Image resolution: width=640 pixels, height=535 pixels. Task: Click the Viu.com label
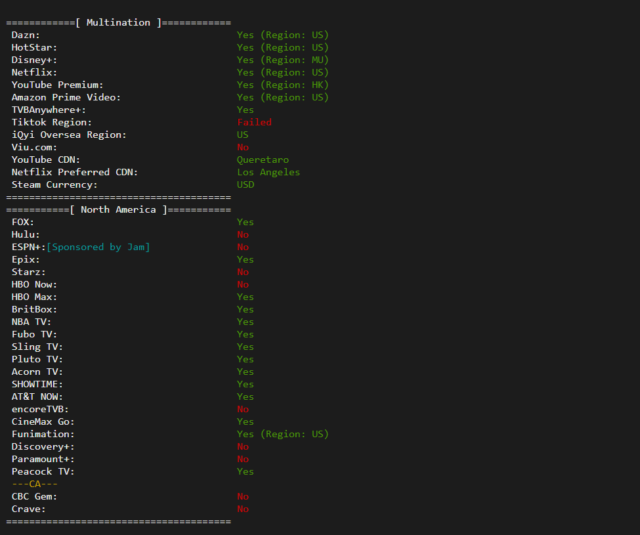[x=37, y=147]
